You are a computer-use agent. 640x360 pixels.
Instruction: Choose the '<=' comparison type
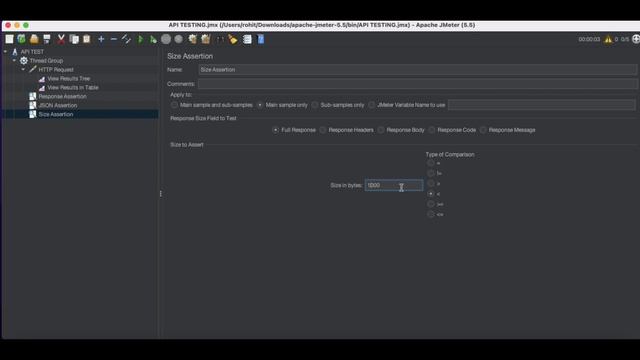pyautogui.click(x=431, y=214)
